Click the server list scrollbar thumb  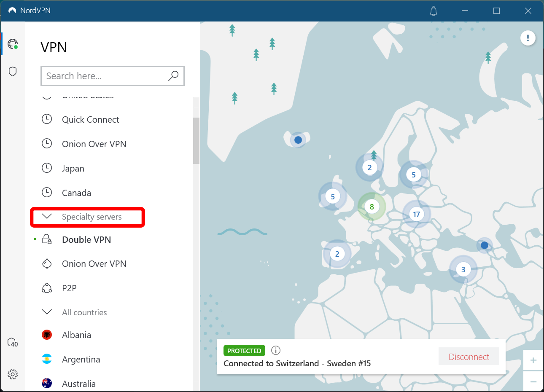[x=196, y=140]
